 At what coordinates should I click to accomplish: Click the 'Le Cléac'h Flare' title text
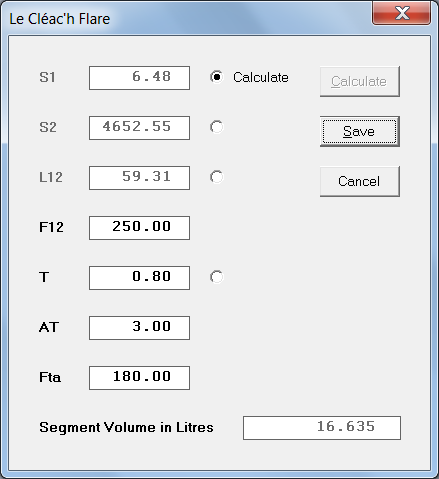60,19
